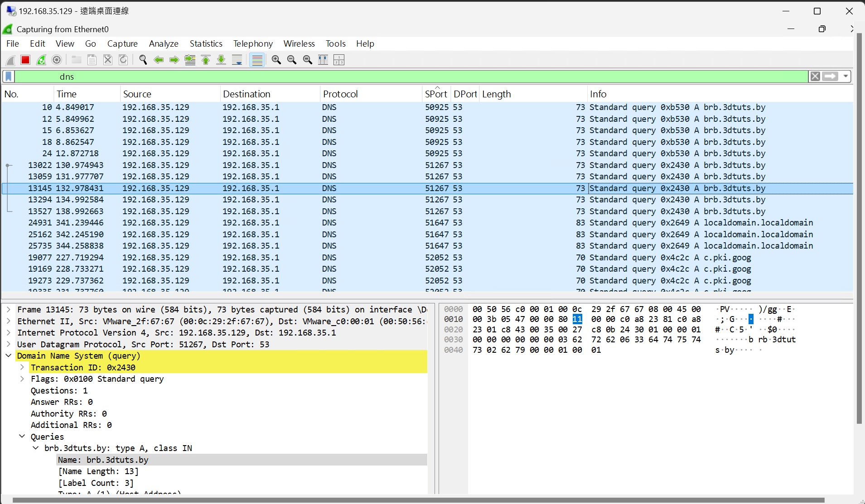Open the Statistics menu
The width and height of the screenshot is (865, 504).
point(206,43)
